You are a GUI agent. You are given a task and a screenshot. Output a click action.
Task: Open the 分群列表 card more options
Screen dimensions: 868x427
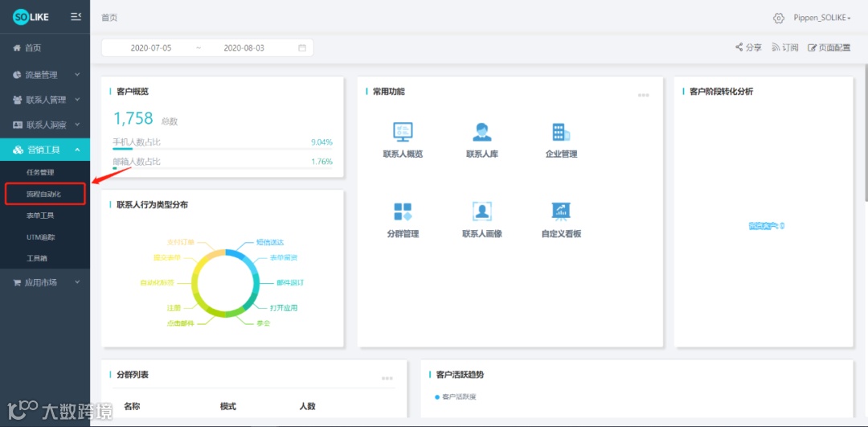[387, 378]
